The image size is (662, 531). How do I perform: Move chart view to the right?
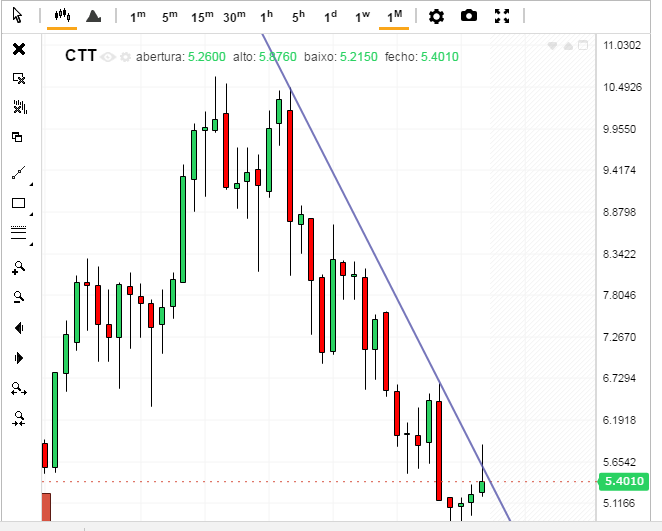[x=19, y=358]
